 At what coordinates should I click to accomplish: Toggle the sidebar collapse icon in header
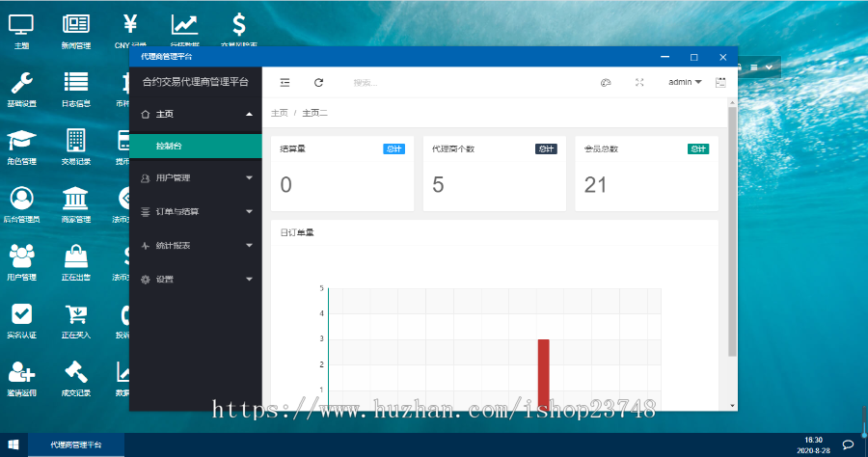pyautogui.click(x=285, y=83)
